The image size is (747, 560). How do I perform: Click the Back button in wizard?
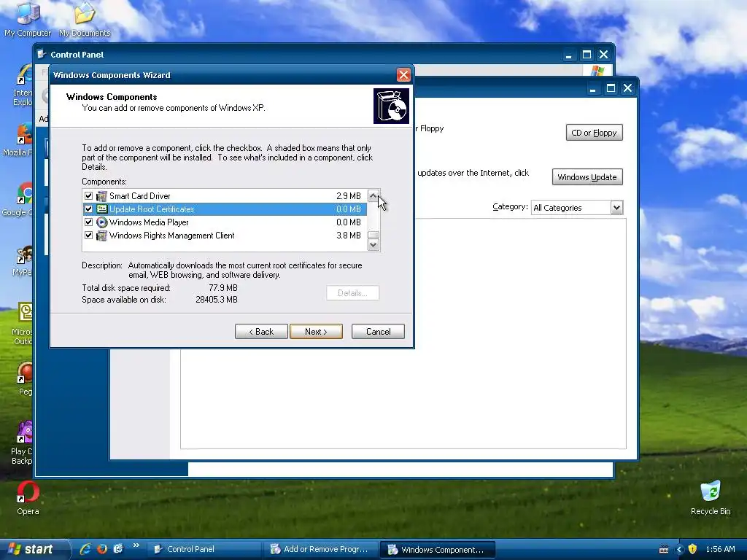261,332
